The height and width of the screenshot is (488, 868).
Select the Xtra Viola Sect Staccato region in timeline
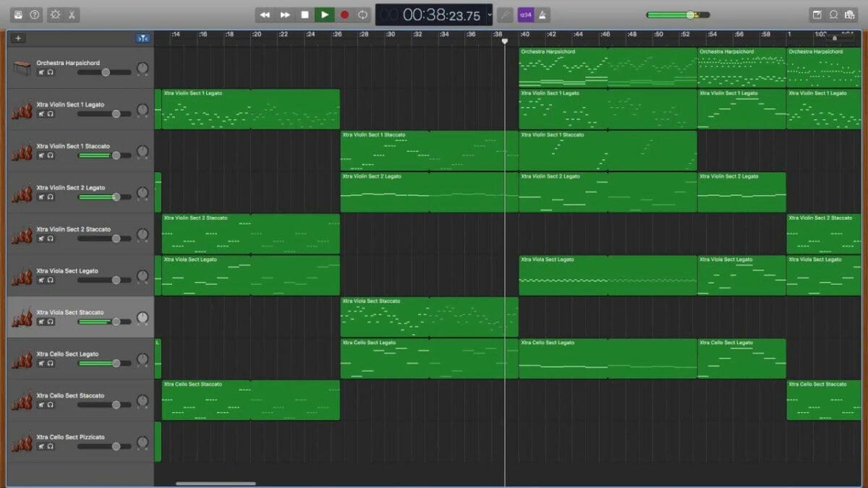pos(429,317)
